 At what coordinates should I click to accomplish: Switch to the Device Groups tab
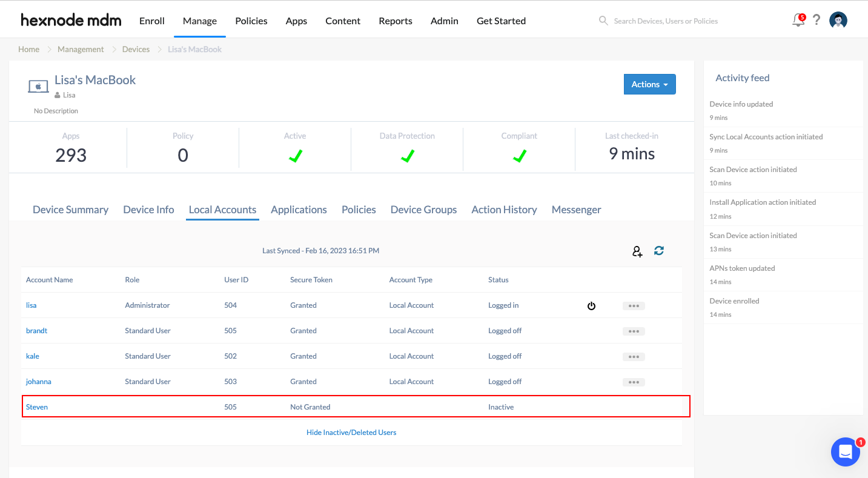pyautogui.click(x=423, y=210)
